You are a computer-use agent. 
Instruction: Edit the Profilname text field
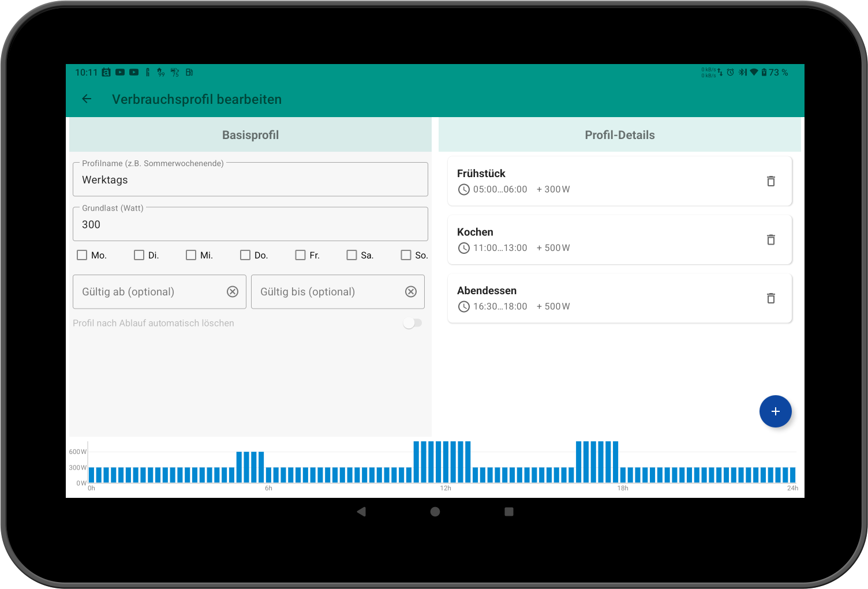pos(250,180)
